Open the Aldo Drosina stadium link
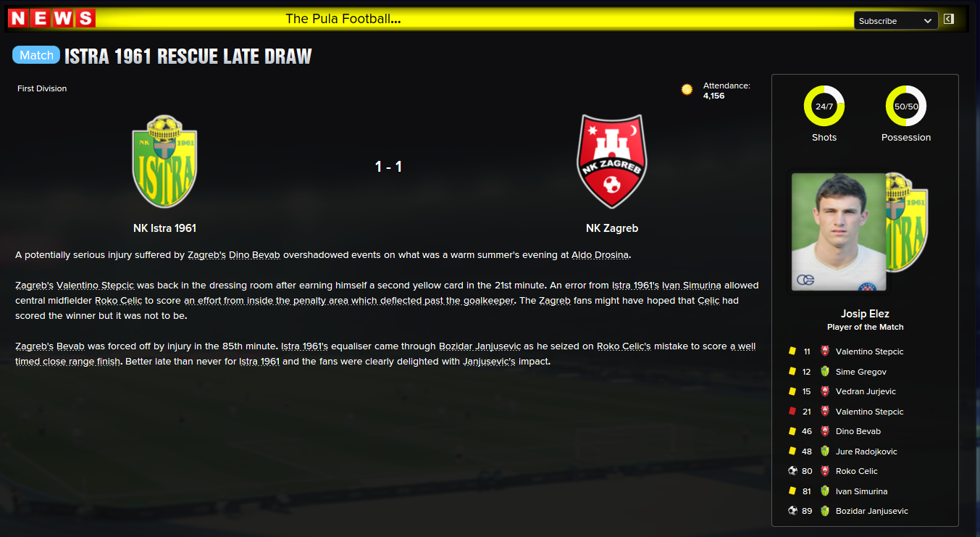This screenshot has width=980, height=537. (600, 255)
